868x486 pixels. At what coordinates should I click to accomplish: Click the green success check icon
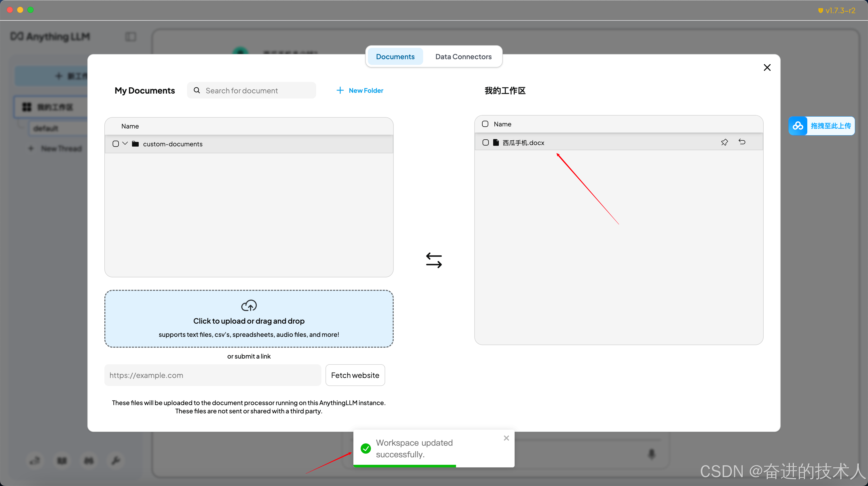tap(366, 448)
